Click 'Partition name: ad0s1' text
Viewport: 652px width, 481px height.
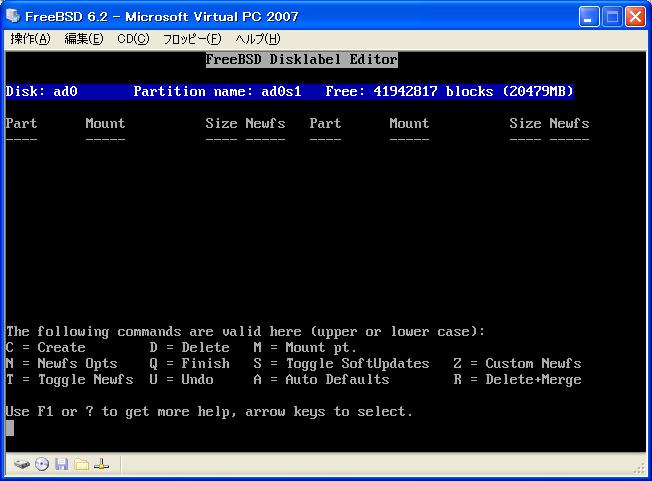point(217,91)
